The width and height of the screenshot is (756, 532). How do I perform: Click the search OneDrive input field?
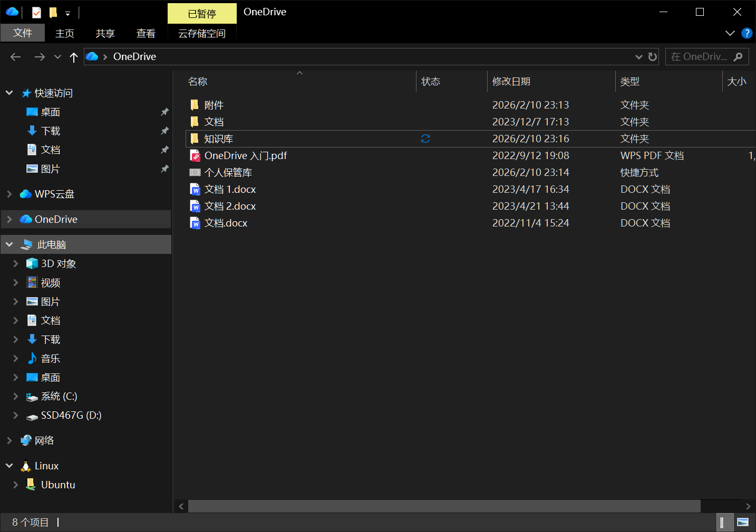700,56
